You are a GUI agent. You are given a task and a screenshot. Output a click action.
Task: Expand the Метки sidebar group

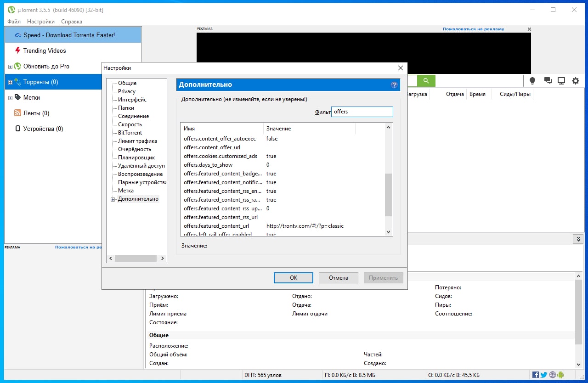(10, 98)
